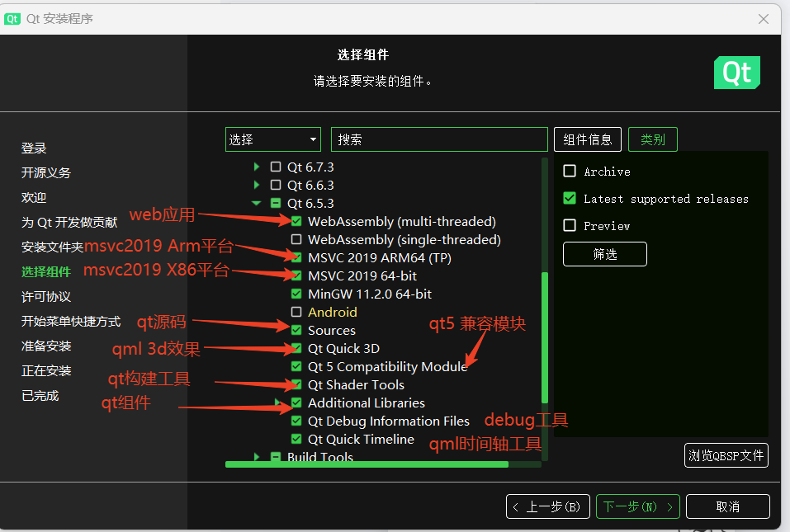790x532 pixels.
Task: Click the 筛选 filter button
Action: click(x=604, y=254)
